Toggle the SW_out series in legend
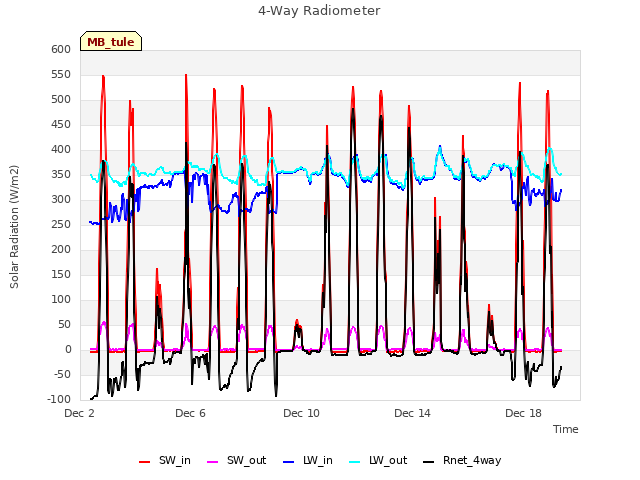 (x=237, y=461)
